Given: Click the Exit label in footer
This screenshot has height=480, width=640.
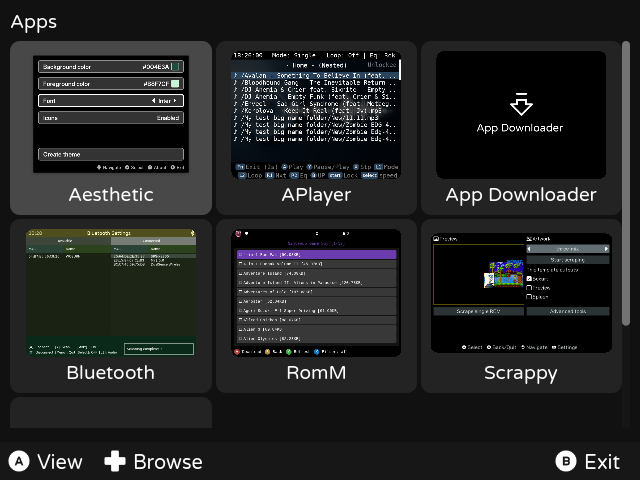Looking at the screenshot, I should (602, 462).
